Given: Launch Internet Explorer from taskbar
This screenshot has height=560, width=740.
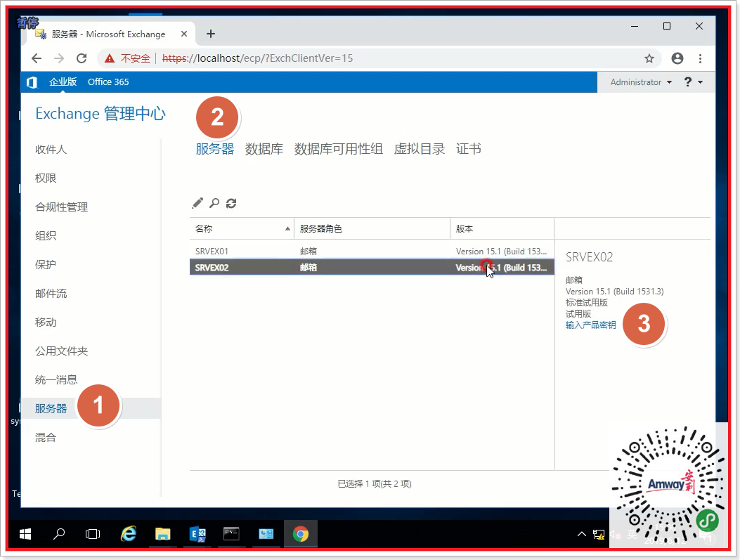Looking at the screenshot, I should click(x=129, y=534).
